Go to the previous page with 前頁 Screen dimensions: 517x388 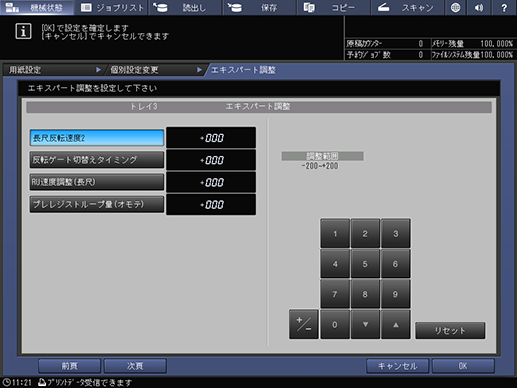click(69, 366)
